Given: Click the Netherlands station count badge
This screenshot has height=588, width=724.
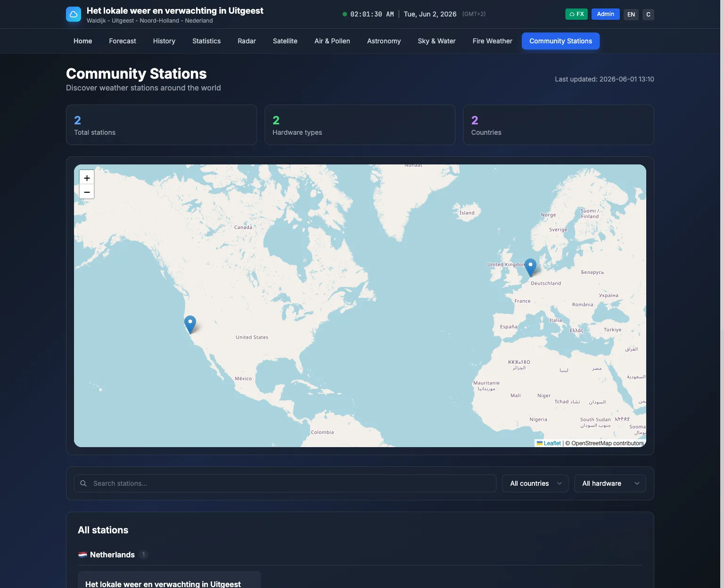Looking at the screenshot, I should 144,555.
